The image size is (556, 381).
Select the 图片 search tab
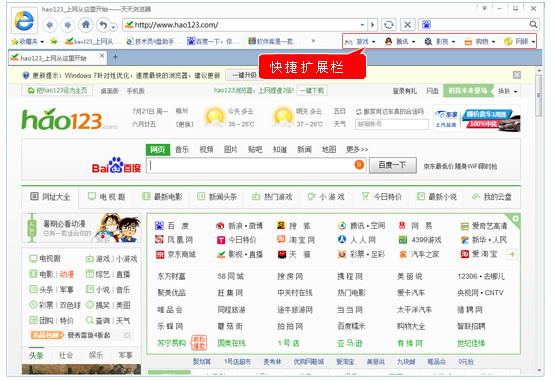(230, 150)
